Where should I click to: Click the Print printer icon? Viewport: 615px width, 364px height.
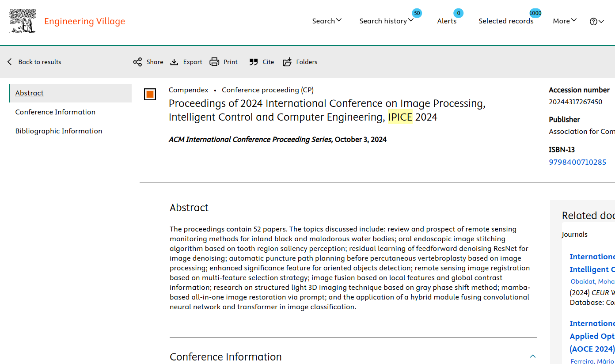(x=214, y=62)
